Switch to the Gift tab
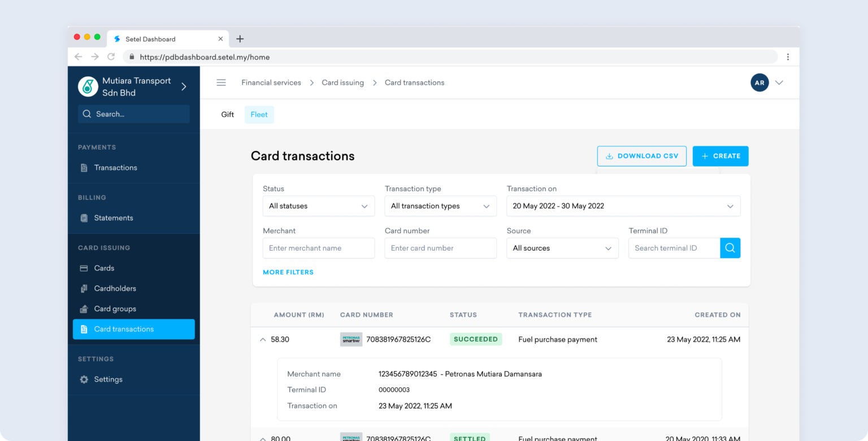Image resolution: width=868 pixels, height=441 pixels. 227,114
